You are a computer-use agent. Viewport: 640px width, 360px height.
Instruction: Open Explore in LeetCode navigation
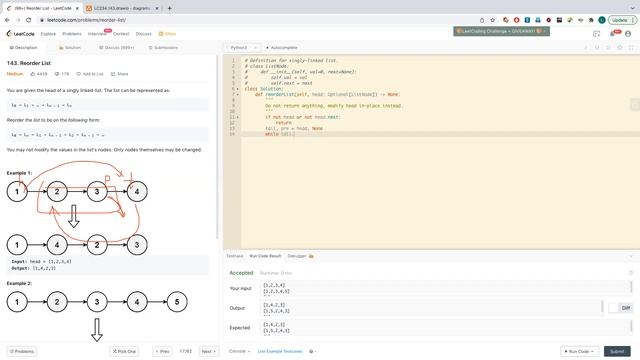[48, 34]
